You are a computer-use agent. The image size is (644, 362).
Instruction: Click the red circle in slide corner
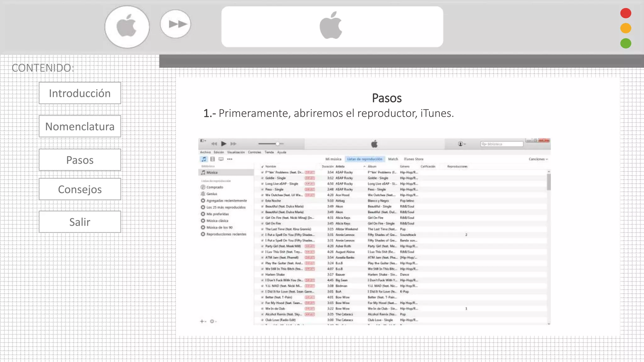(x=626, y=13)
